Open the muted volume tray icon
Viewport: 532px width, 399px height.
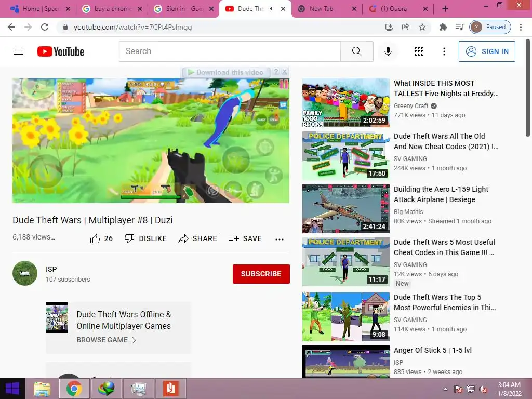pos(483,389)
